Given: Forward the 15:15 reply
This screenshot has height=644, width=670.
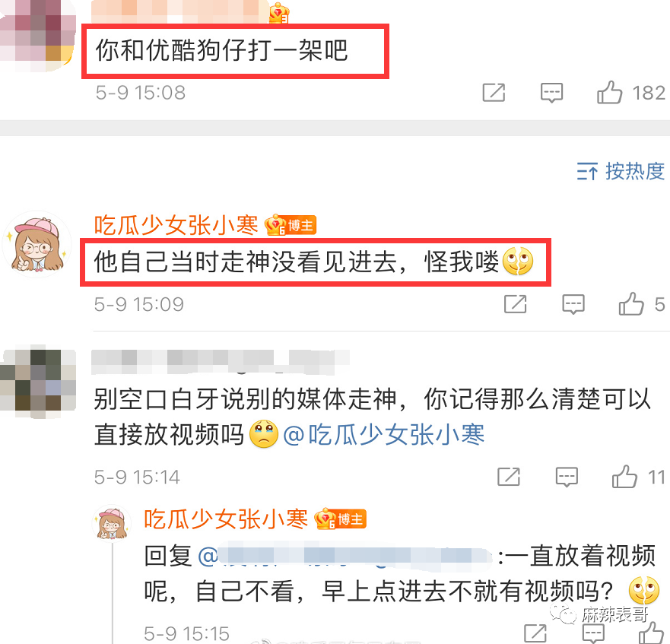Looking at the screenshot, I should pos(535,633).
